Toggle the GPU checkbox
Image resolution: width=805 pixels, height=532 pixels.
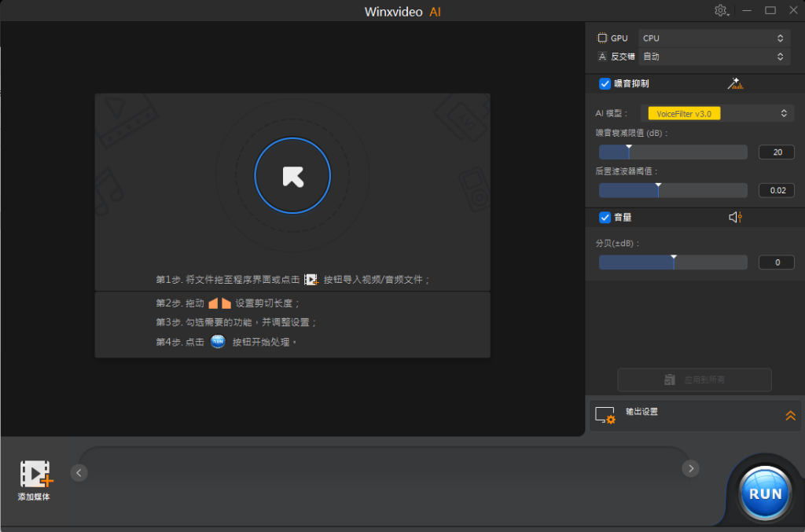602,38
